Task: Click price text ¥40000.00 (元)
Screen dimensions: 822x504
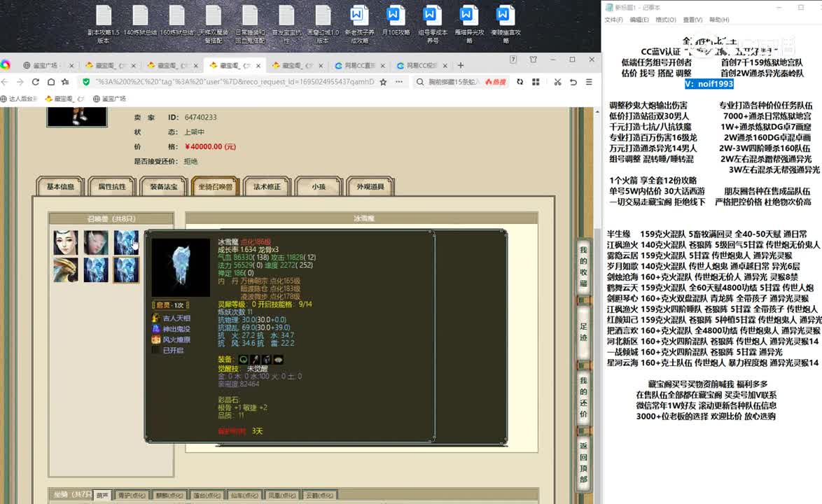Action: click(x=210, y=147)
